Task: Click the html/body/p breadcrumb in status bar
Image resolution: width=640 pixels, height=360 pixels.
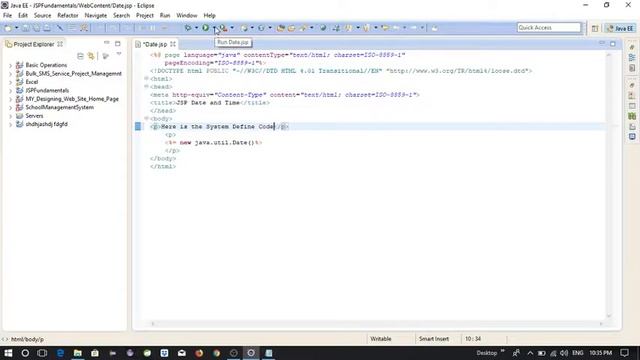Action: click(x=27, y=339)
